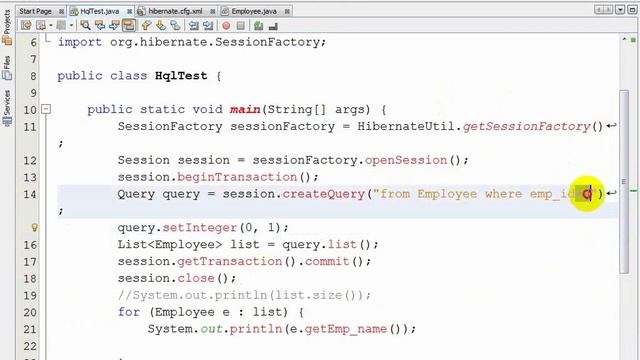This screenshot has width=640, height=360.
Task: Switch to the Employee.java tab
Action: tap(254, 11)
